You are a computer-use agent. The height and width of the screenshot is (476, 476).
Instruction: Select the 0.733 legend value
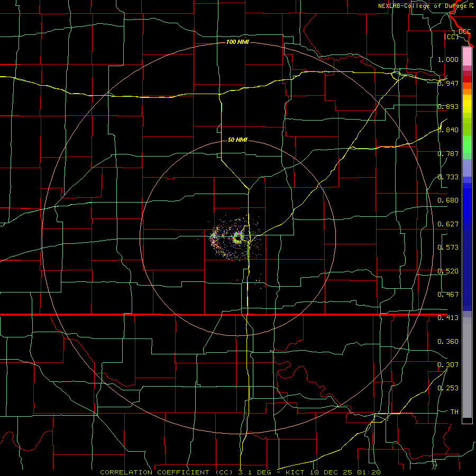coord(448,177)
